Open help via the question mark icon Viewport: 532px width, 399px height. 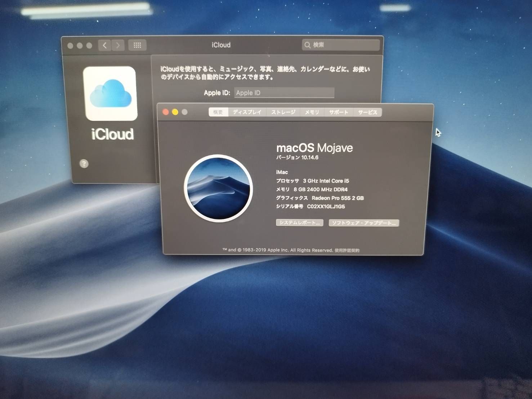[x=84, y=164]
